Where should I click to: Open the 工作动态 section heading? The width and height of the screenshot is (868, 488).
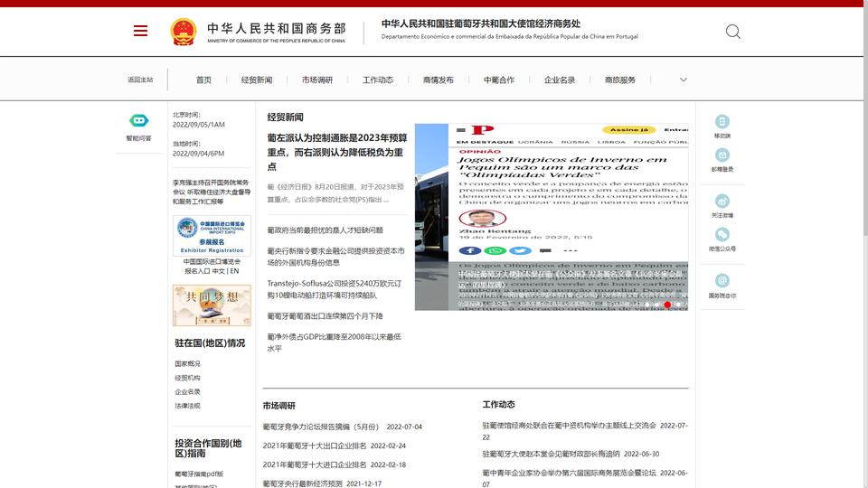pyautogui.click(x=499, y=405)
